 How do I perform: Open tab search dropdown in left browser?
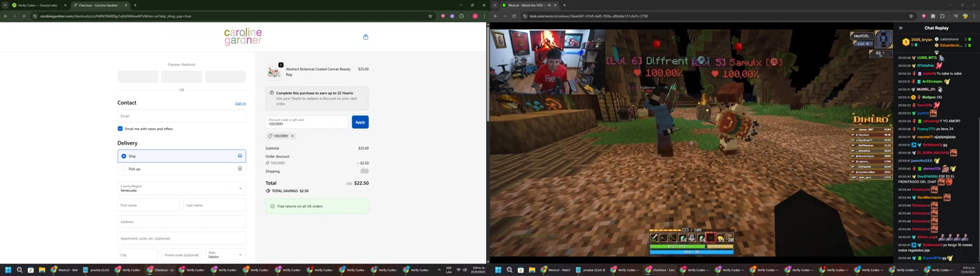click(x=5, y=5)
